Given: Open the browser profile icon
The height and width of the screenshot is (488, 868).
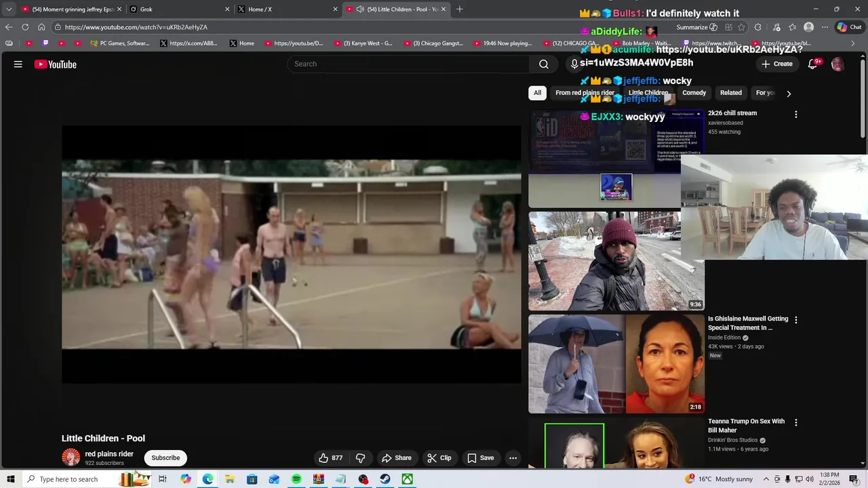Looking at the screenshot, I should coord(808,27).
